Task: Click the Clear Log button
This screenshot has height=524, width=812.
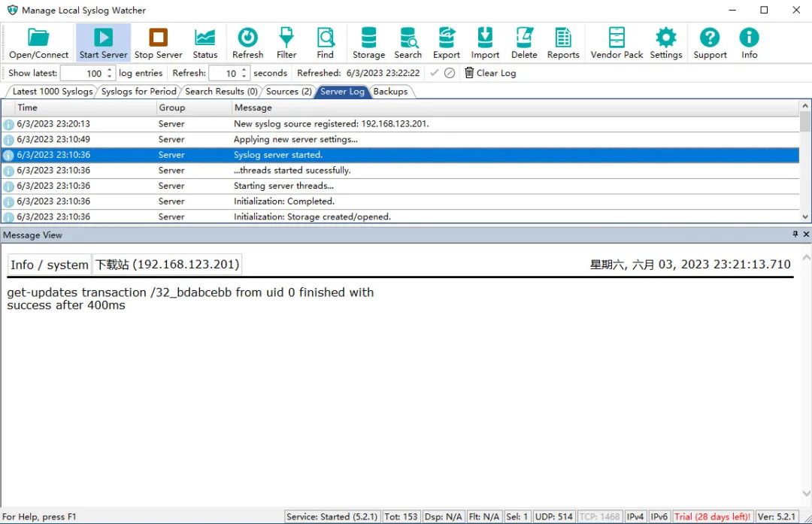Action: pyautogui.click(x=490, y=73)
